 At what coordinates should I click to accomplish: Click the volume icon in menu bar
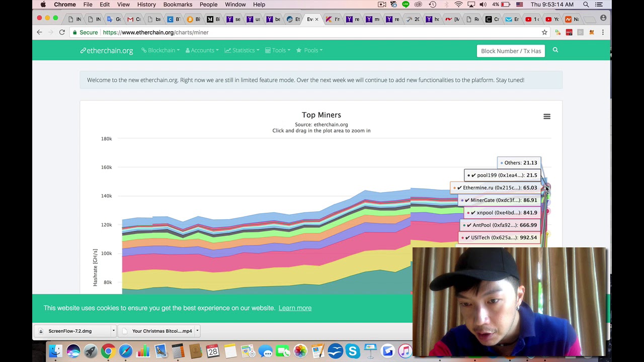483,5
